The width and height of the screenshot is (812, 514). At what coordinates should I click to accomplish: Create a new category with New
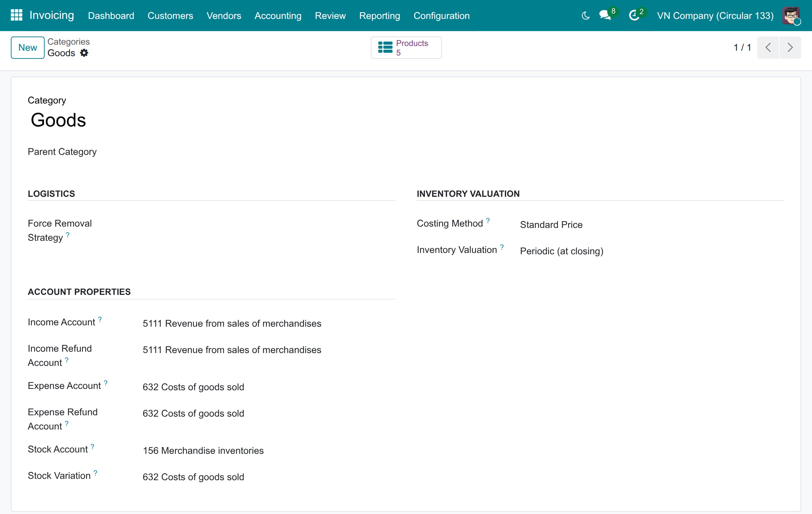point(28,48)
